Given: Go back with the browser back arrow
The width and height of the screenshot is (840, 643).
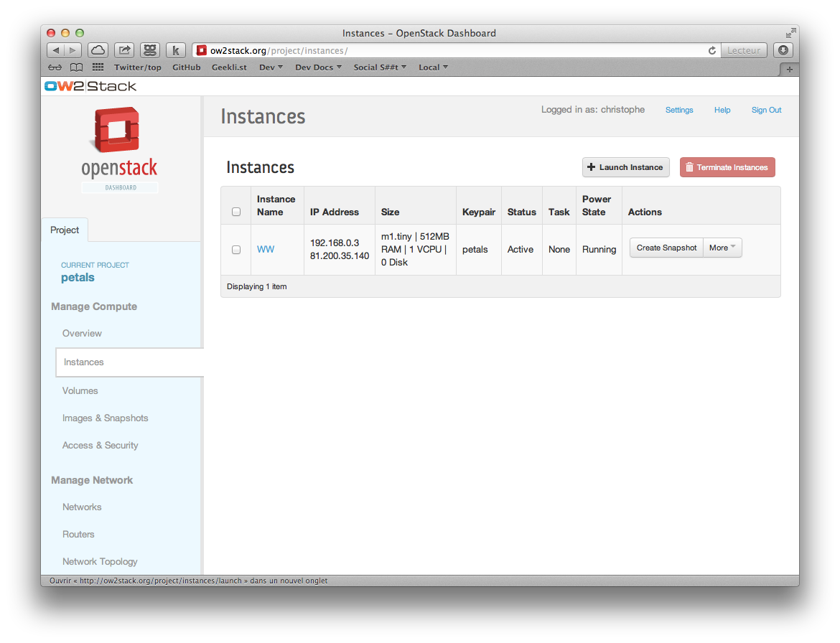Looking at the screenshot, I should tap(56, 50).
